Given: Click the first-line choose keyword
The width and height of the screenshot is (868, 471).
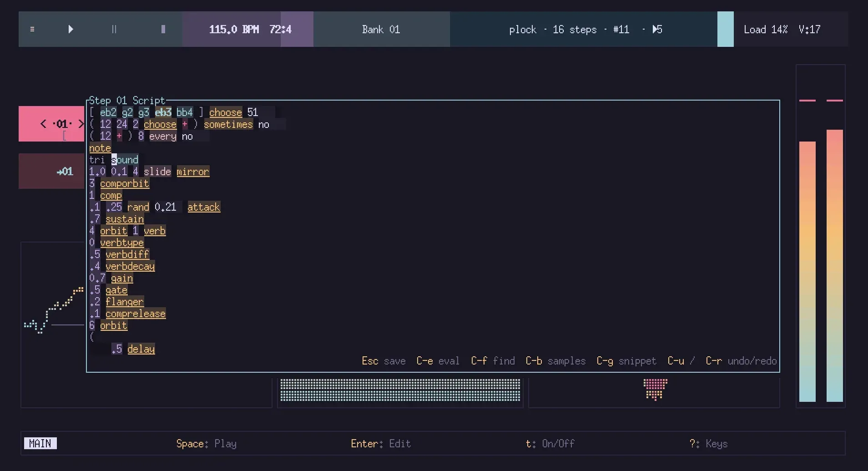Looking at the screenshot, I should coord(226,112).
